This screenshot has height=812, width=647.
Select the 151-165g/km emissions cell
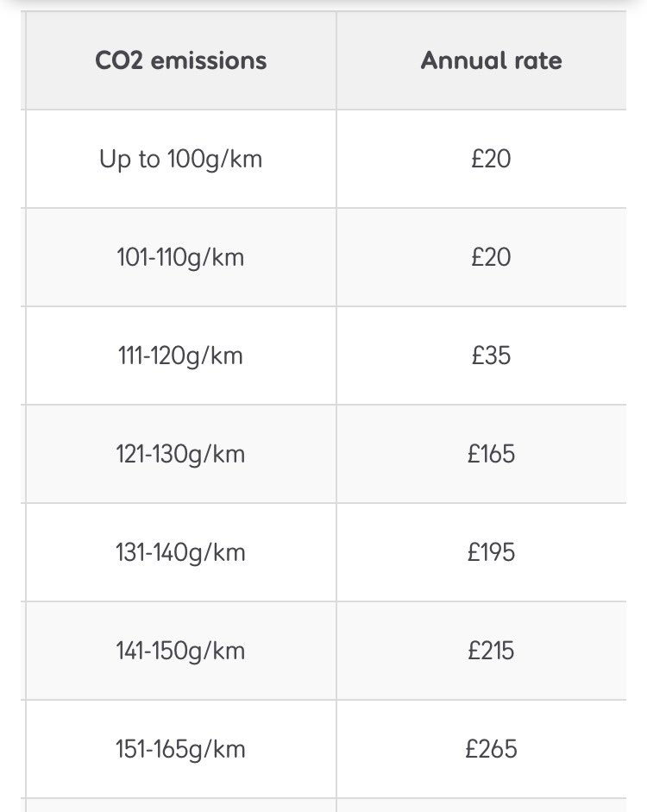point(180,749)
